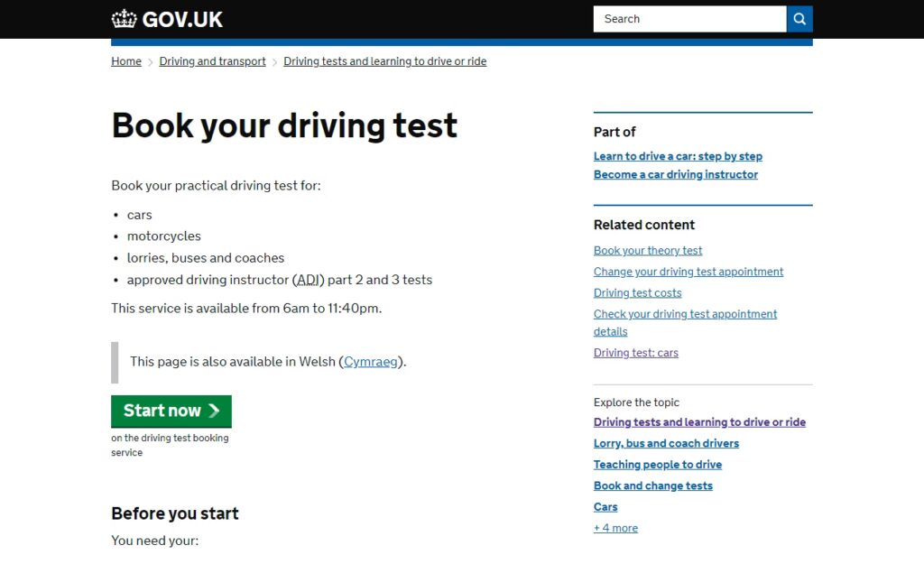Open Book your theory test link

point(648,251)
